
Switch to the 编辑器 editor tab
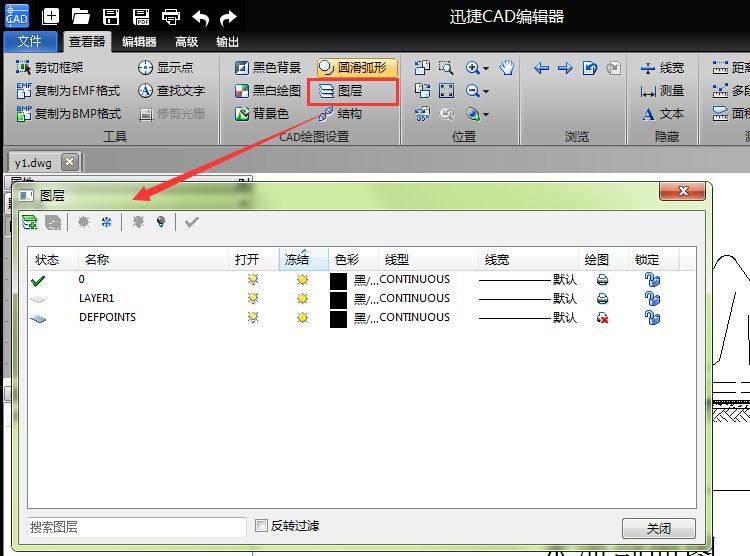[139, 42]
